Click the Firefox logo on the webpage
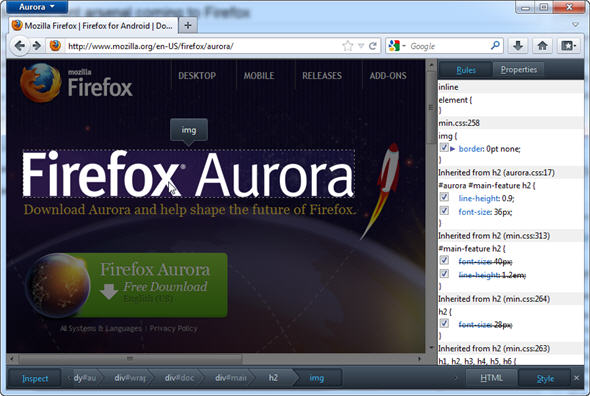This screenshot has width=590, height=396. pos(77,83)
